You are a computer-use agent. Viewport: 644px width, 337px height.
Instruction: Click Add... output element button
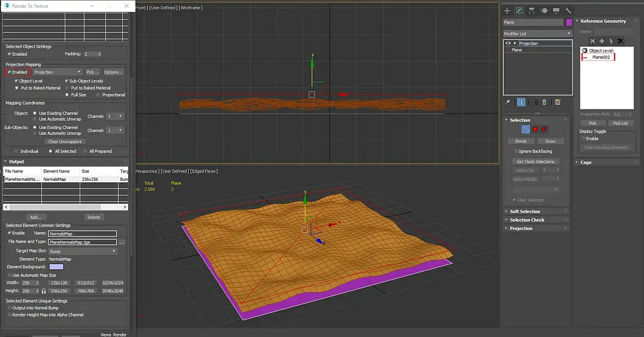[x=35, y=217]
